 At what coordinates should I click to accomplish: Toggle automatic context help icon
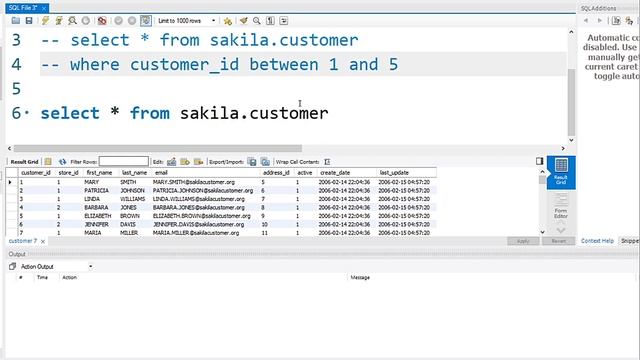coord(616,20)
